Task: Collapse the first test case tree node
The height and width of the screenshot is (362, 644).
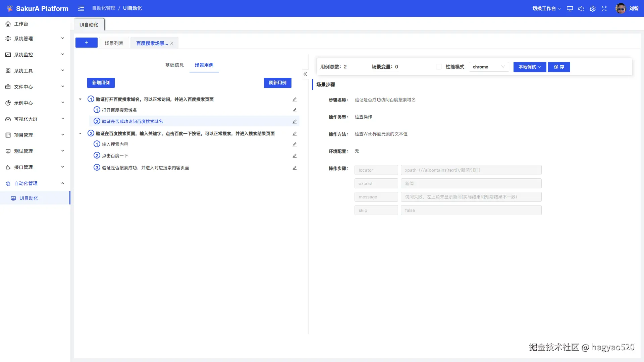Action: pyautogui.click(x=80, y=99)
